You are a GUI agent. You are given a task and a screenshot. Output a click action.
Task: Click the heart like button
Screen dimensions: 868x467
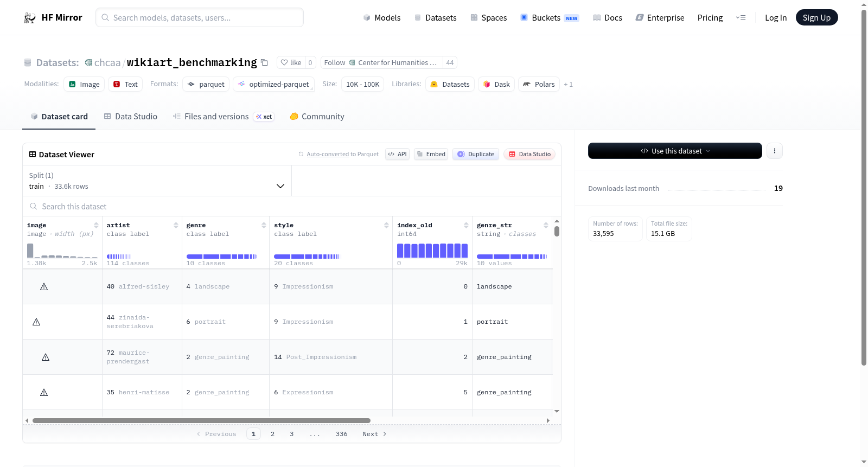click(291, 62)
